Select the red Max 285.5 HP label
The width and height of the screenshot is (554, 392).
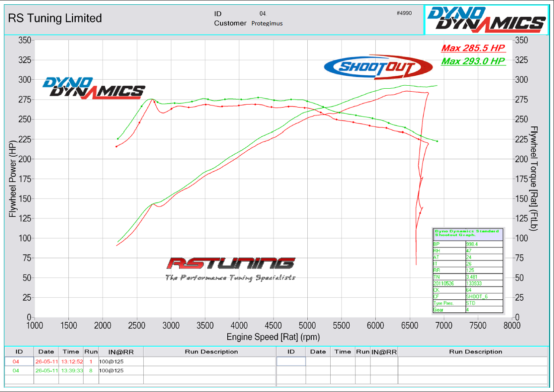point(473,48)
